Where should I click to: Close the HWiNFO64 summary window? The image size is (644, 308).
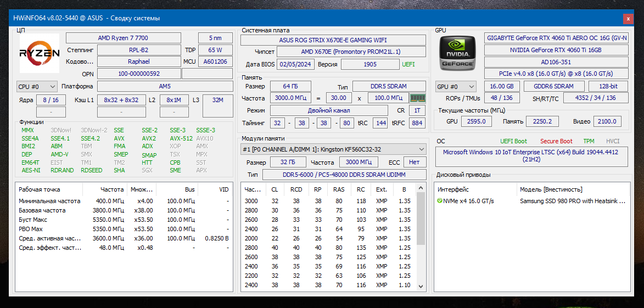[x=628, y=19]
